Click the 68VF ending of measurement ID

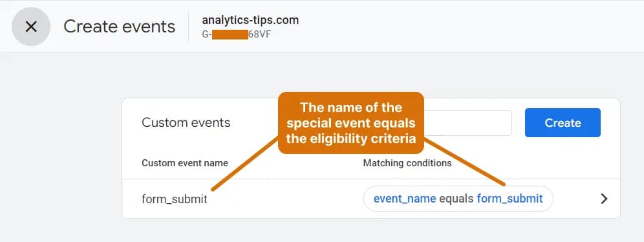click(x=259, y=34)
